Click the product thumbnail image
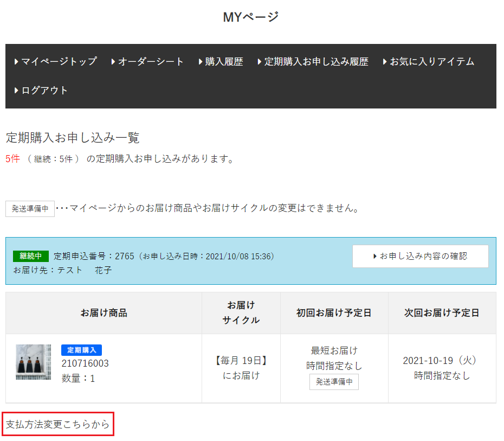Viewport: 504px width, 441px height. 33,362
